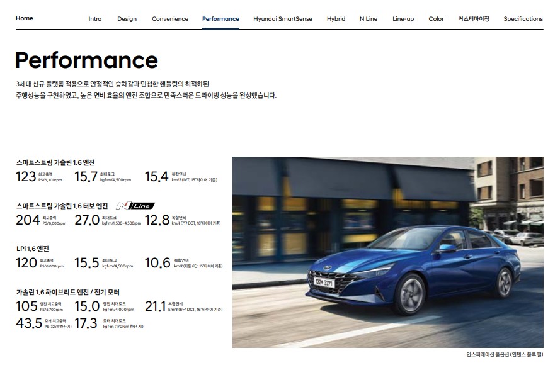Select the Performance tab
The width and height of the screenshot is (560, 392).
(x=220, y=18)
